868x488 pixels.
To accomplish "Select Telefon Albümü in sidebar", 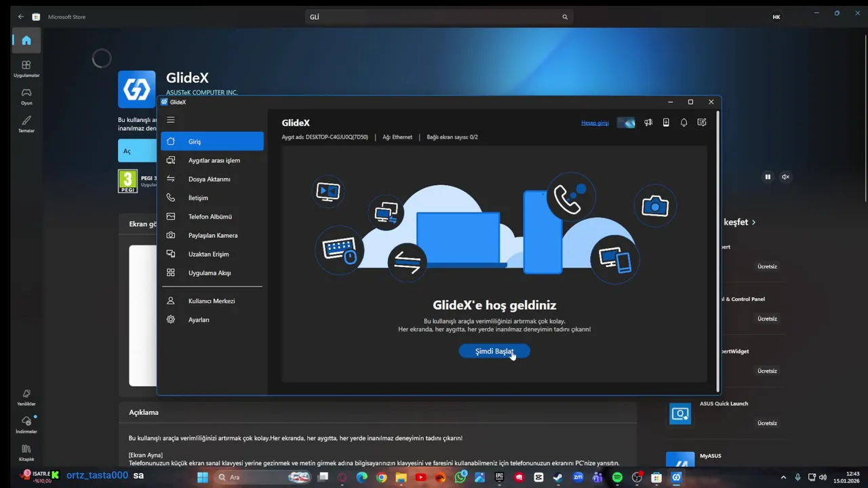I will 212,216.
